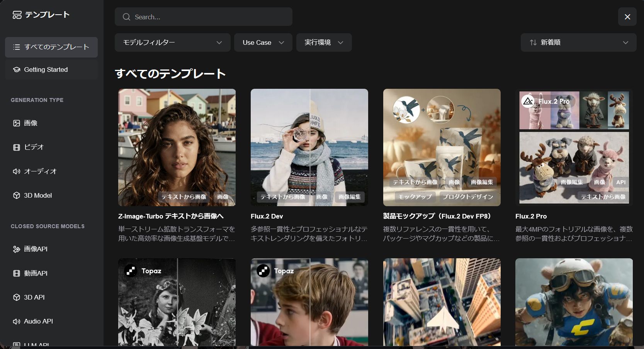
Task: Open the Flux.2 Pro template thumbnail
Action: coord(574,147)
